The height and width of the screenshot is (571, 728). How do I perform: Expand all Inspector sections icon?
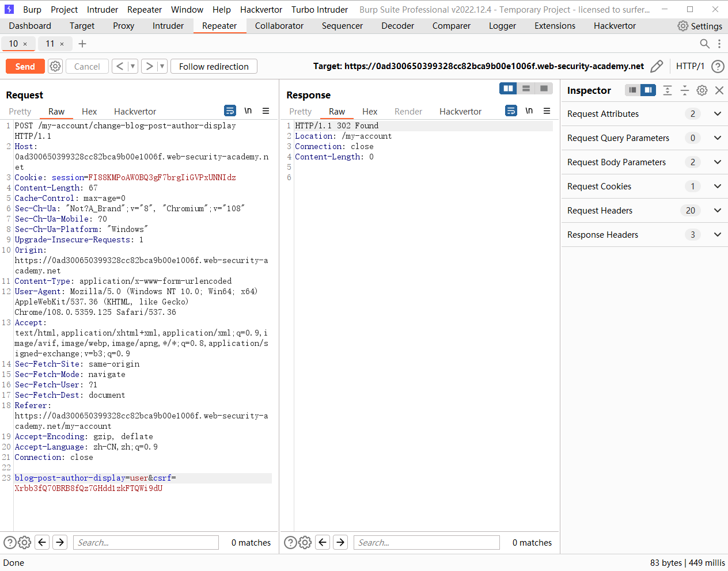[x=668, y=90]
